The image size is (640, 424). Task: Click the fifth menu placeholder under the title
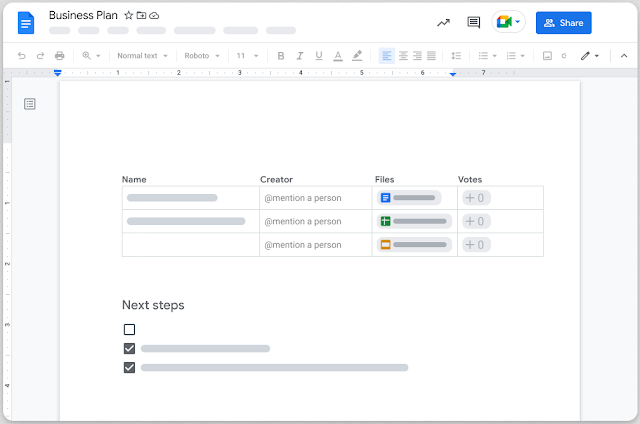coord(195,30)
